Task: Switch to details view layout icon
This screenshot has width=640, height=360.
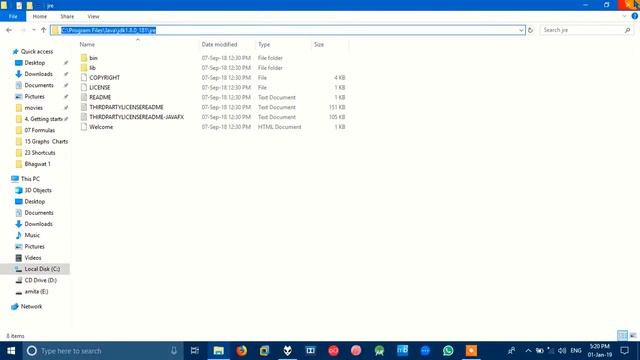Action: (x=622, y=336)
